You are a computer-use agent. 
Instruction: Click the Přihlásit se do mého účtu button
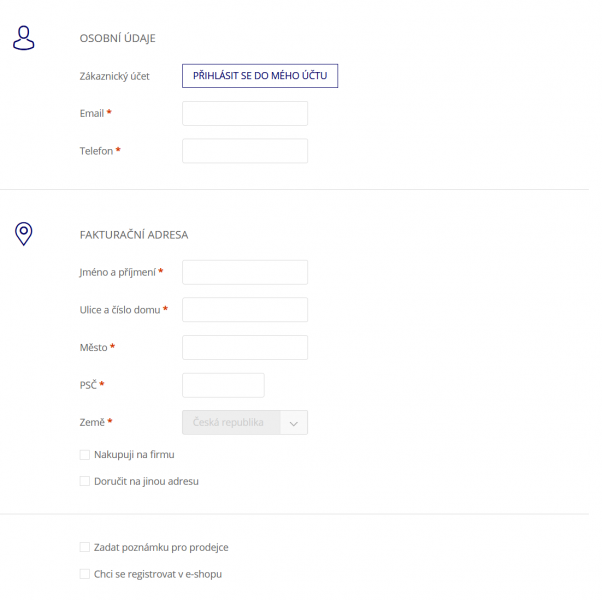coord(260,76)
